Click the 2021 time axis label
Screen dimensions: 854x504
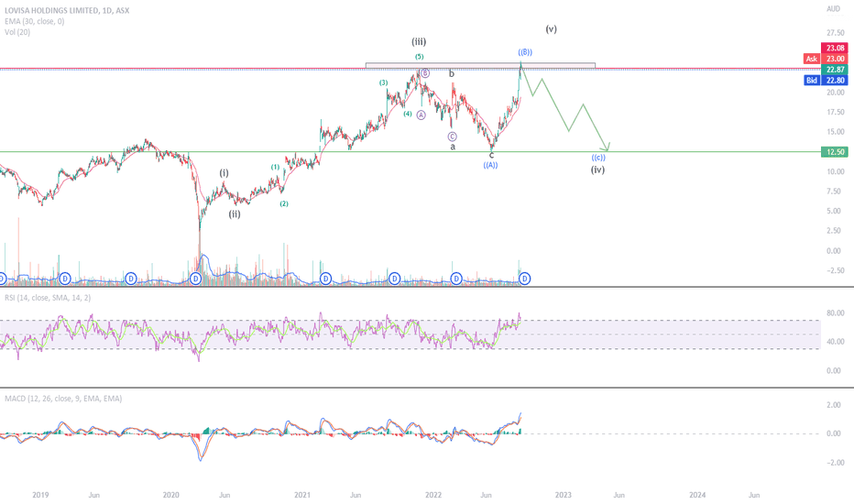[x=302, y=495]
